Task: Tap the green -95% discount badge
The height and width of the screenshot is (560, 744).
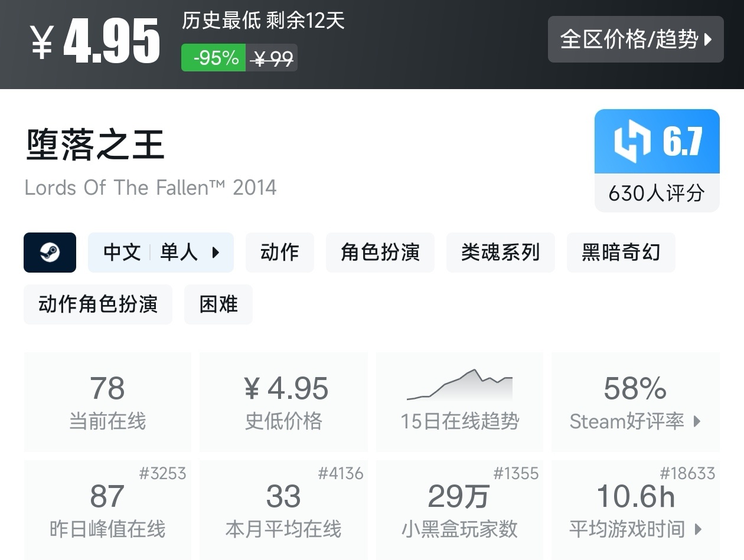Action: [213, 58]
